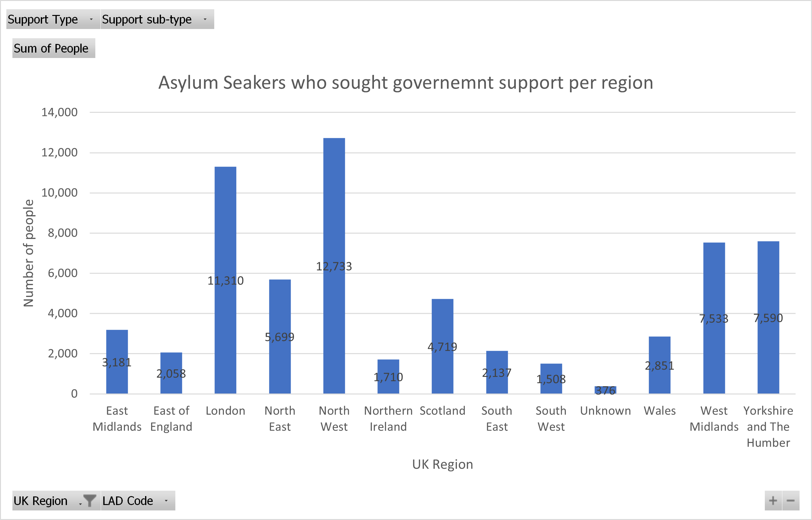This screenshot has height=520, width=812.
Task: Click the North West bar
Action: click(334, 203)
